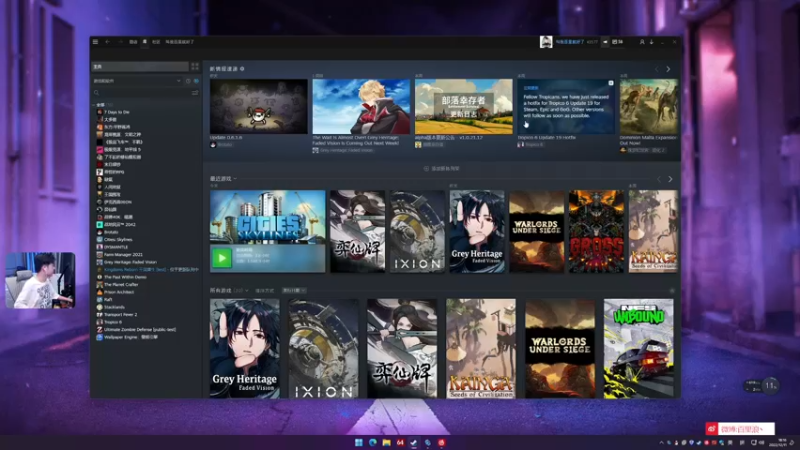800x450 pixels.
Task: Select the library Home button
Action: pyautogui.click(x=140, y=66)
